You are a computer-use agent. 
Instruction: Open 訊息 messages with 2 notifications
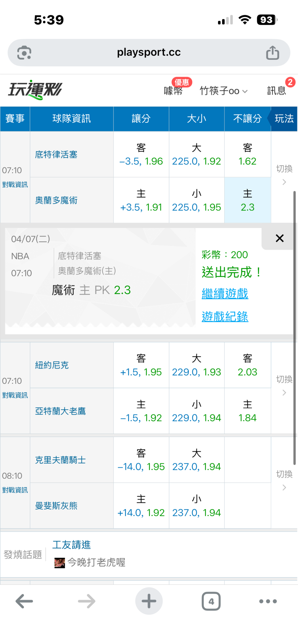click(x=276, y=90)
